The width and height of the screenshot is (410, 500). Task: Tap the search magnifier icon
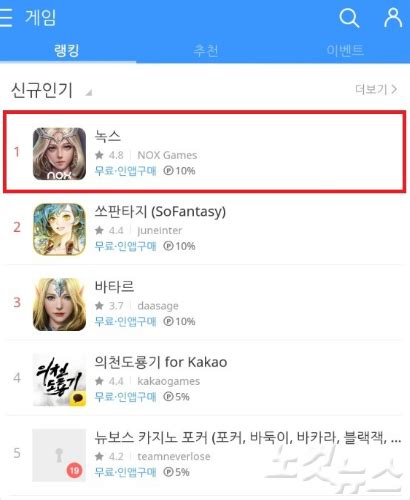coord(349,18)
